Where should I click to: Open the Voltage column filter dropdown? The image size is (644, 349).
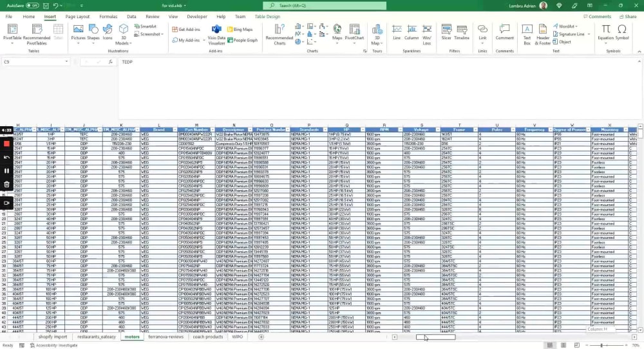437,129
